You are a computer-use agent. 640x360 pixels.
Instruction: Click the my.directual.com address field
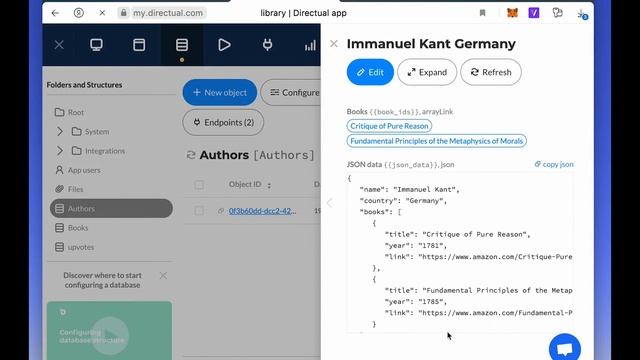point(163,13)
